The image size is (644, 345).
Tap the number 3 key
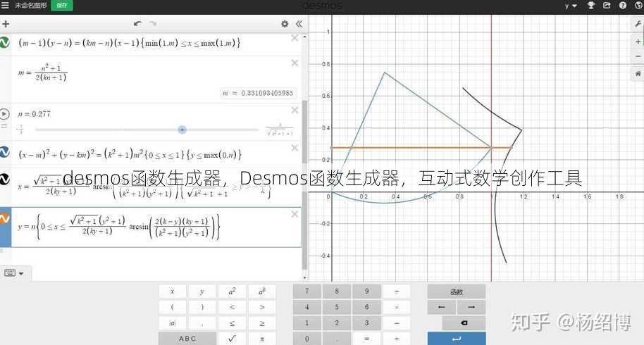367,323
